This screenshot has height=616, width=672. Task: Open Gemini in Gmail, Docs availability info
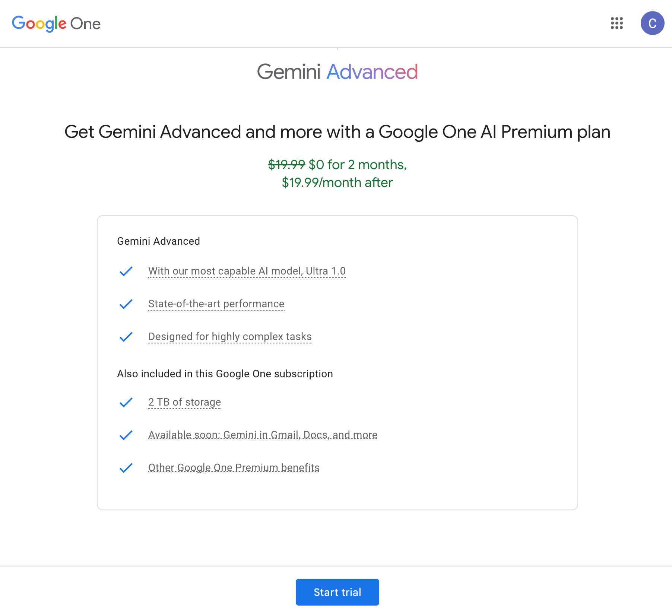(x=263, y=435)
